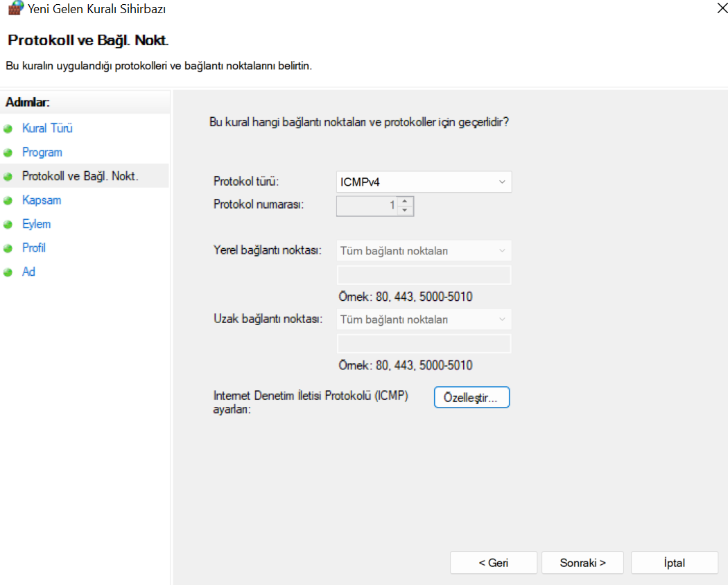Click green bullet beside Eylem step
728x585 pixels.
(x=8, y=225)
